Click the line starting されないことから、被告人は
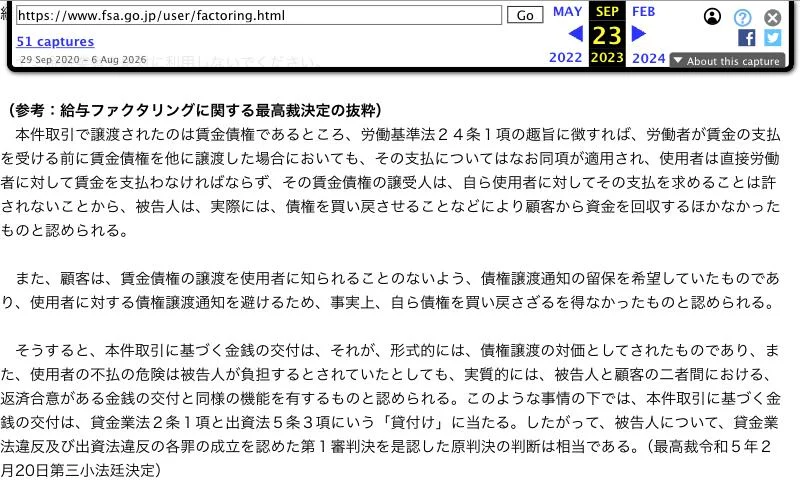Image resolution: width=800 pixels, height=490 pixels. 390,206
